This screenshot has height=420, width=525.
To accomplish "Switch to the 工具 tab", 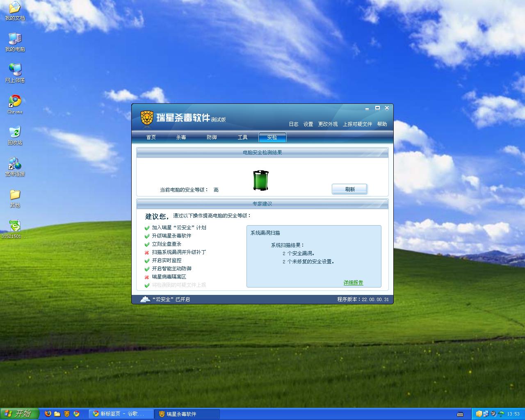I will coord(242,137).
